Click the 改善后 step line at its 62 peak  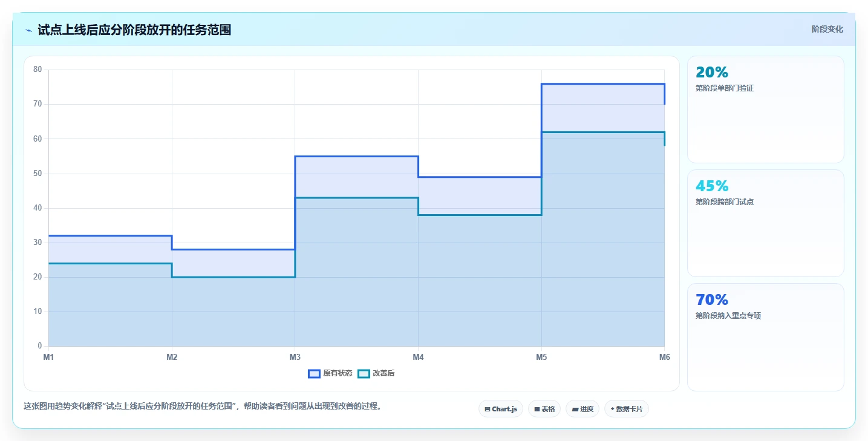click(x=603, y=132)
